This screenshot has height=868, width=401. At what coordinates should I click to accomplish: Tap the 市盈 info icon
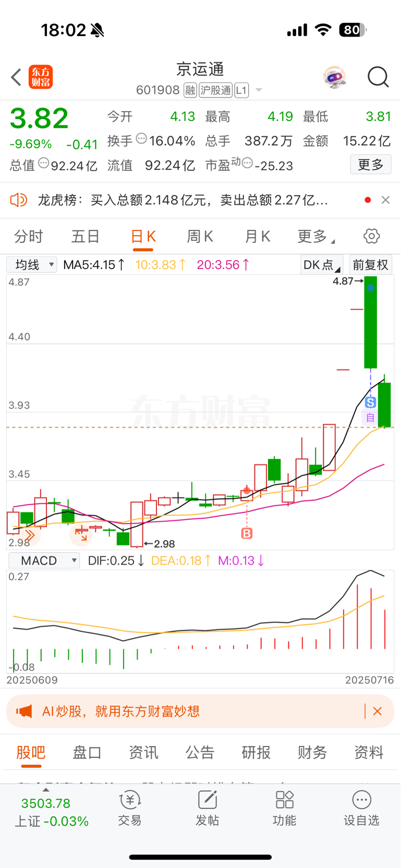[x=247, y=163]
